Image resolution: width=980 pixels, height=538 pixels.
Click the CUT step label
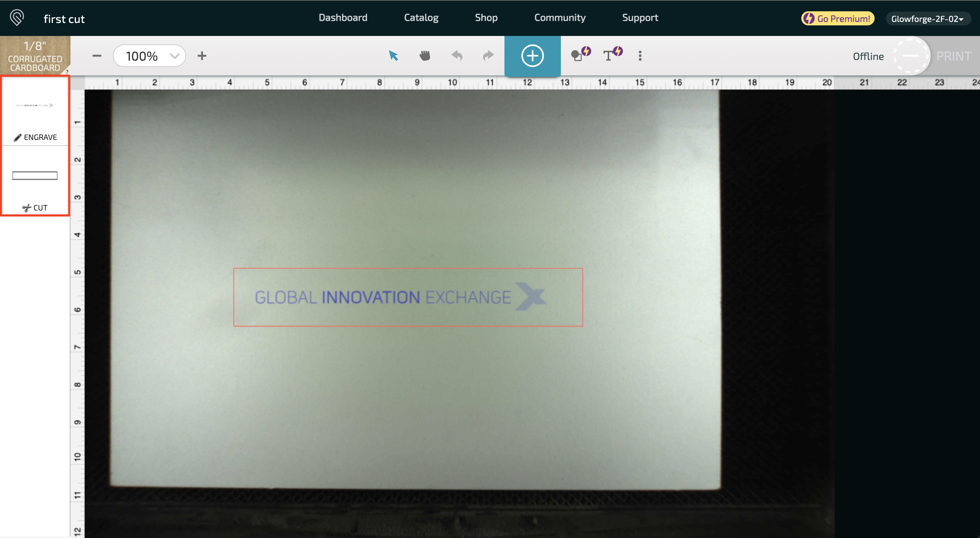pyautogui.click(x=35, y=208)
